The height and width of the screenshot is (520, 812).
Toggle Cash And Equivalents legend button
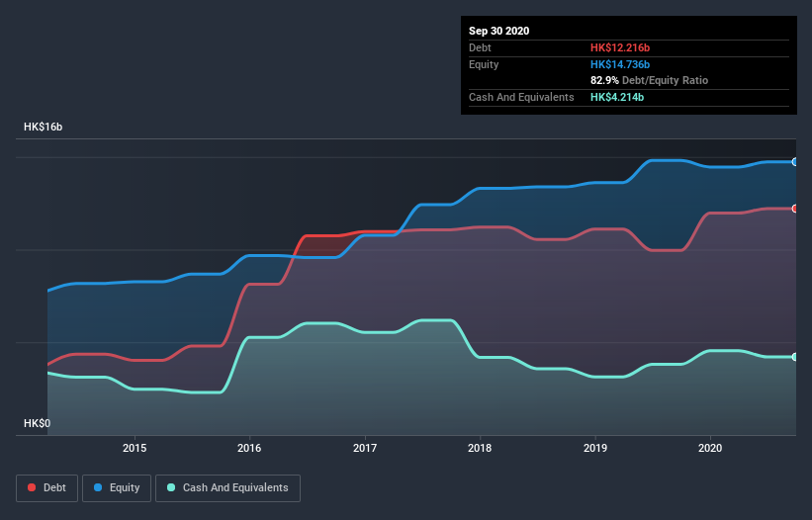(x=227, y=488)
